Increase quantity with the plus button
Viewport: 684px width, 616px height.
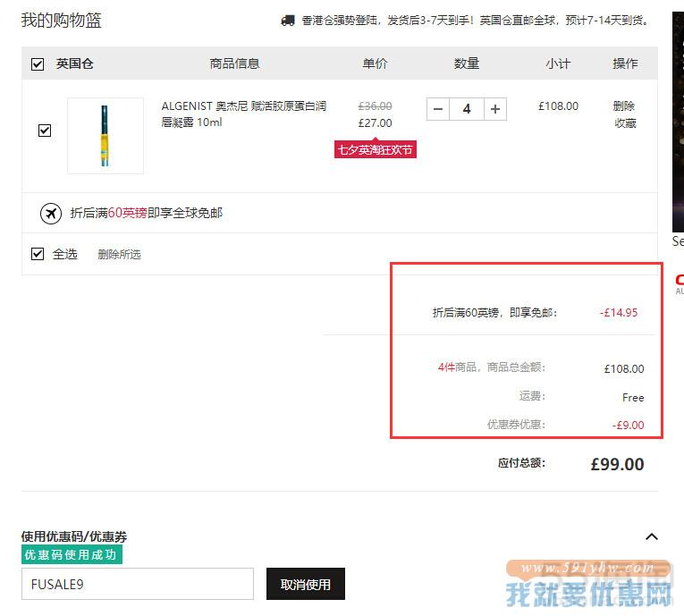point(495,109)
